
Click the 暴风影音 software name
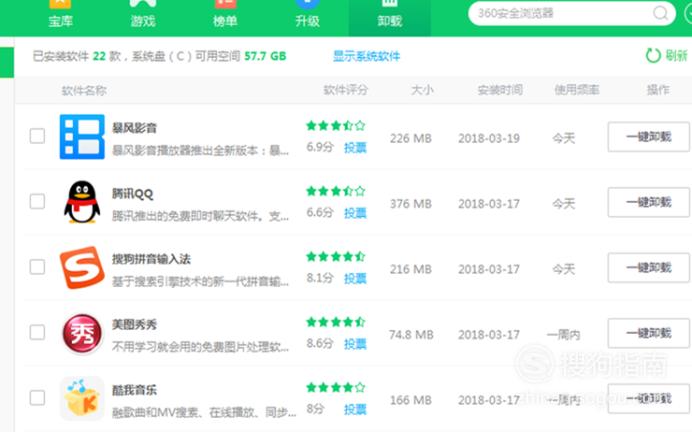(135, 128)
